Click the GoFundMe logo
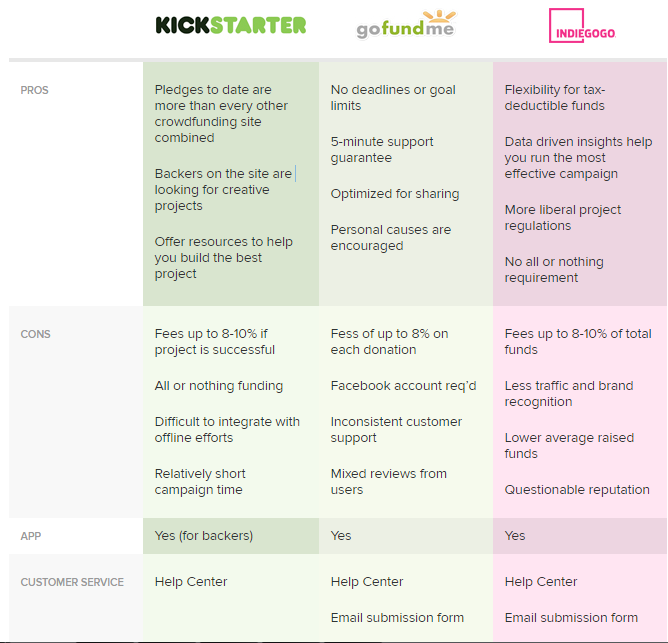Image resolution: width=668 pixels, height=643 pixels. coord(405,26)
